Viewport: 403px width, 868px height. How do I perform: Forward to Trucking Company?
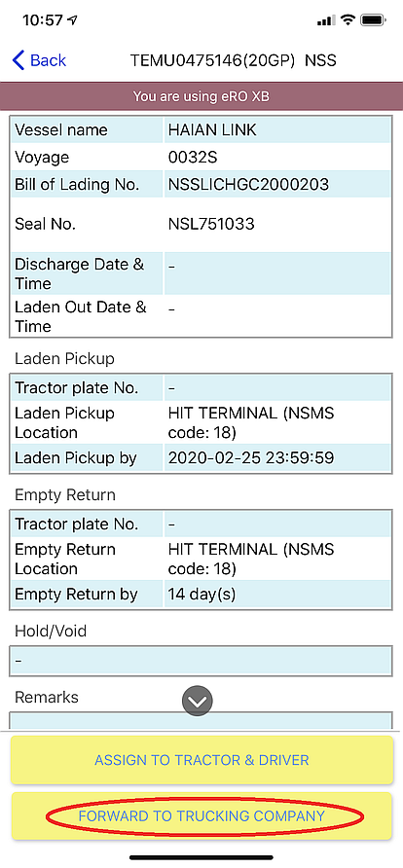click(201, 816)
